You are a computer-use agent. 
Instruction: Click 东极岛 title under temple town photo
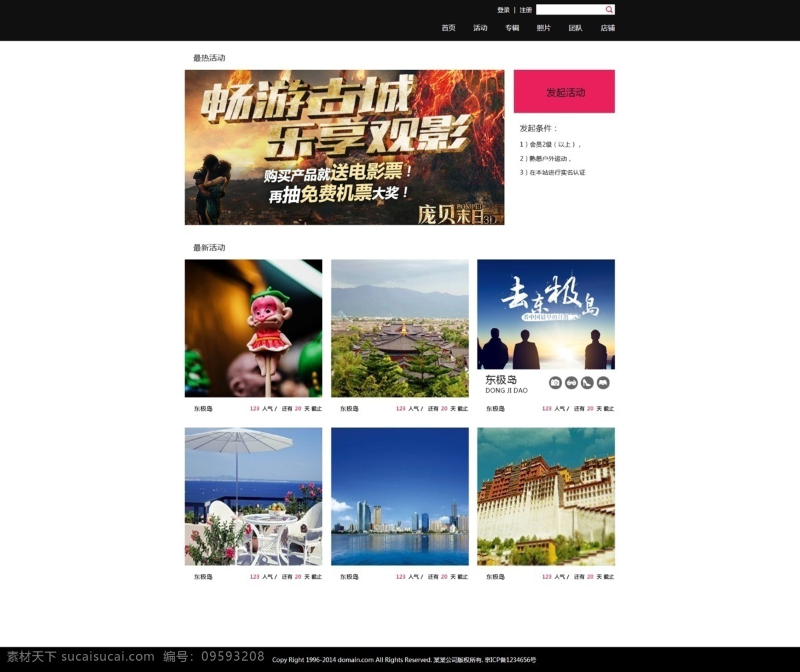pyautogui.click(x=349, y=409)
